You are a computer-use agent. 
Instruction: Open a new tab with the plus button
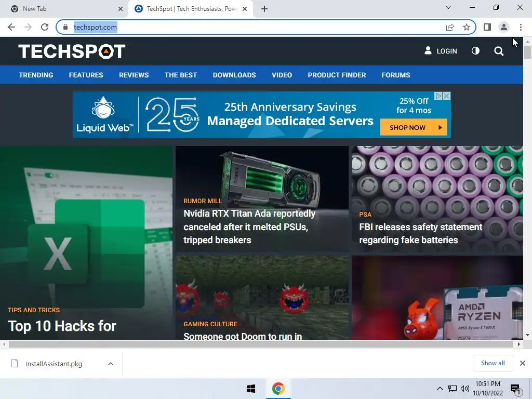[264, 9]
